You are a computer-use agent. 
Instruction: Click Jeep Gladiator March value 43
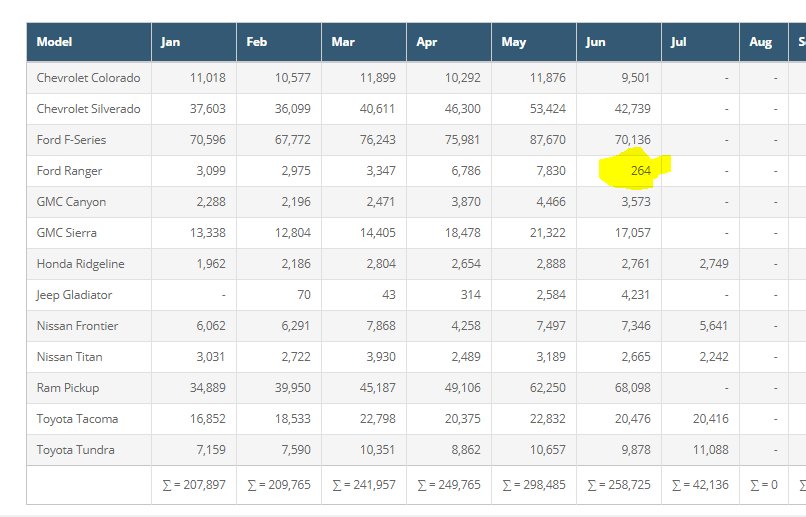389,295
